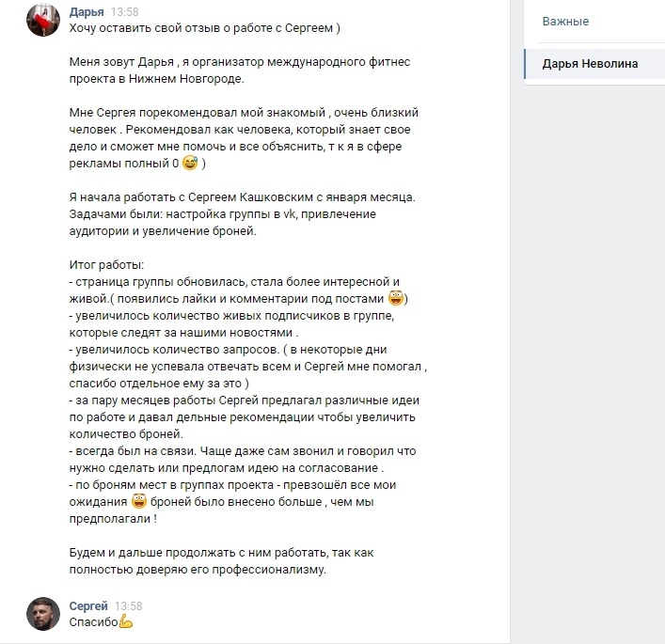This screenshot has height=644, width=665.
Task: Click the flexed biceps emoji after Спасибо
Action: coord(126,621)
